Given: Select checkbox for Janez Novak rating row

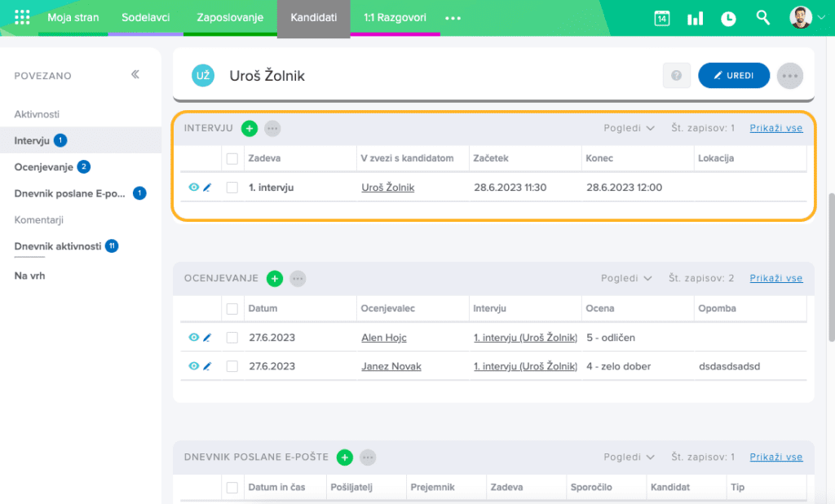Looking at the screenshot, I should coord(232,366).
